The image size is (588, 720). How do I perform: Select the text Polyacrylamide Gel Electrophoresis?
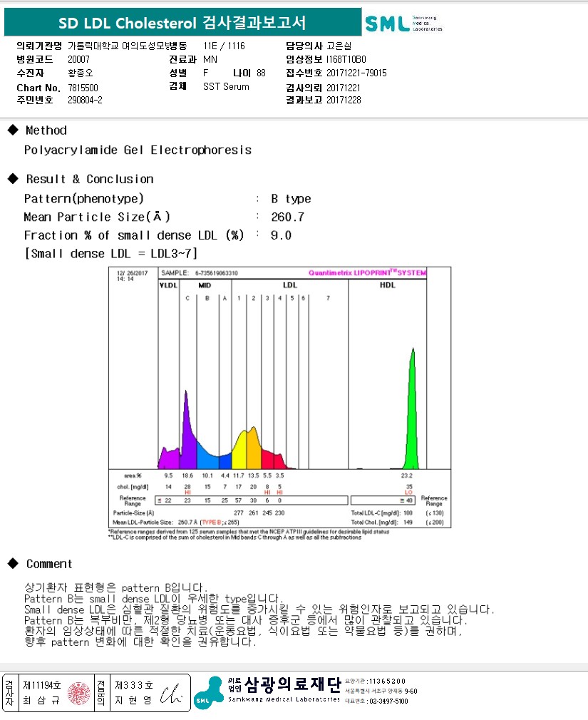click(138, 150)
